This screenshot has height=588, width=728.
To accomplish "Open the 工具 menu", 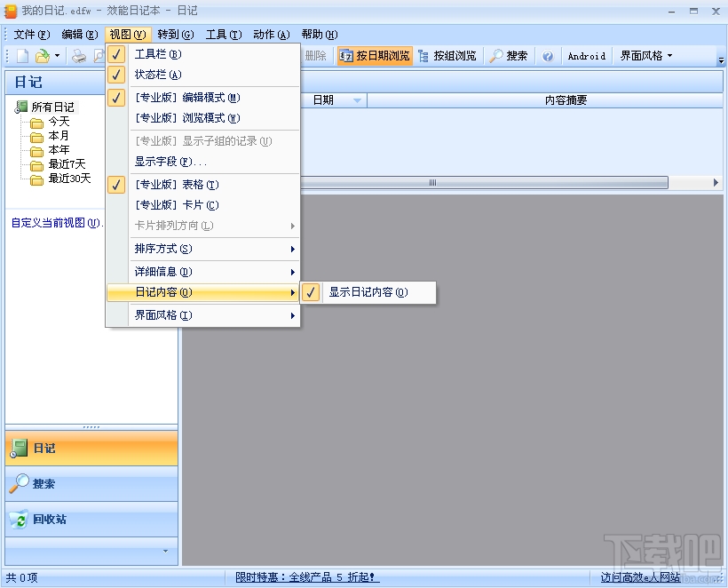I will [x=224, y=35].
